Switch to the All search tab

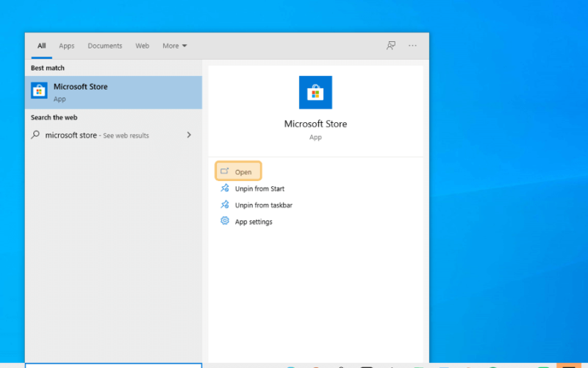pyautogui.click(x=42, y=46)
